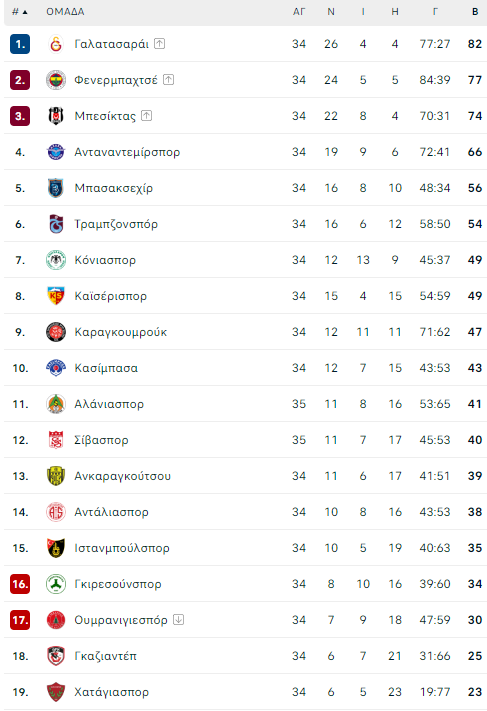Open the Αντάλιασπορ team link
The height and width of the screenshot is (711, 487).
pos(112,512)
